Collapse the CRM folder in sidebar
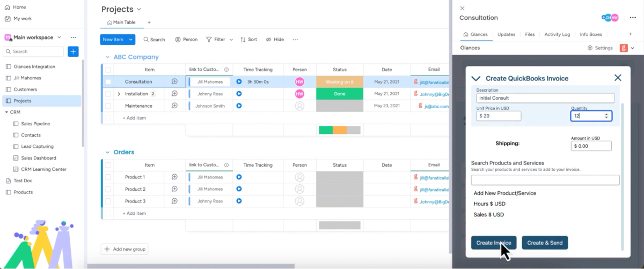 click(6, 112)
